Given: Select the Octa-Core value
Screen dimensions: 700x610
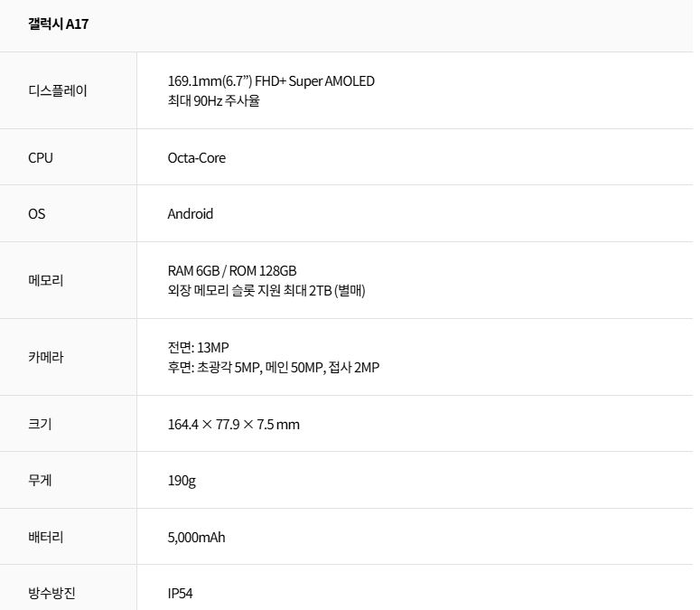Looking at the screenshot, I should (x=197, y=157).
